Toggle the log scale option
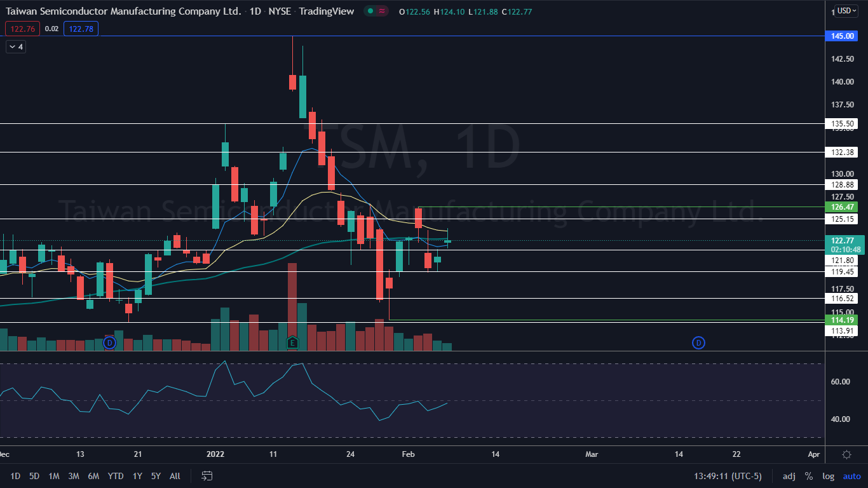 click(828, 476)
